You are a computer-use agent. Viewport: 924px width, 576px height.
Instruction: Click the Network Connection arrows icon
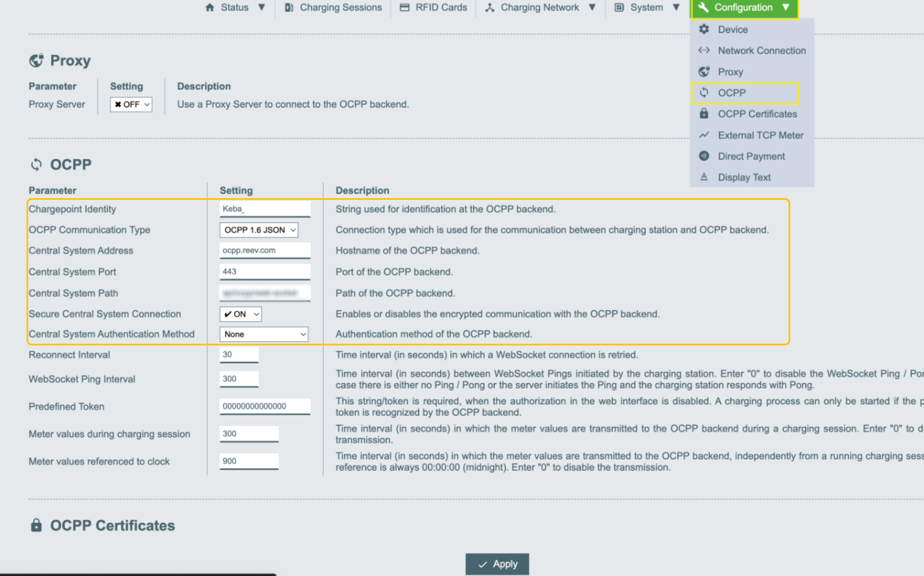[x=704, y=50]
